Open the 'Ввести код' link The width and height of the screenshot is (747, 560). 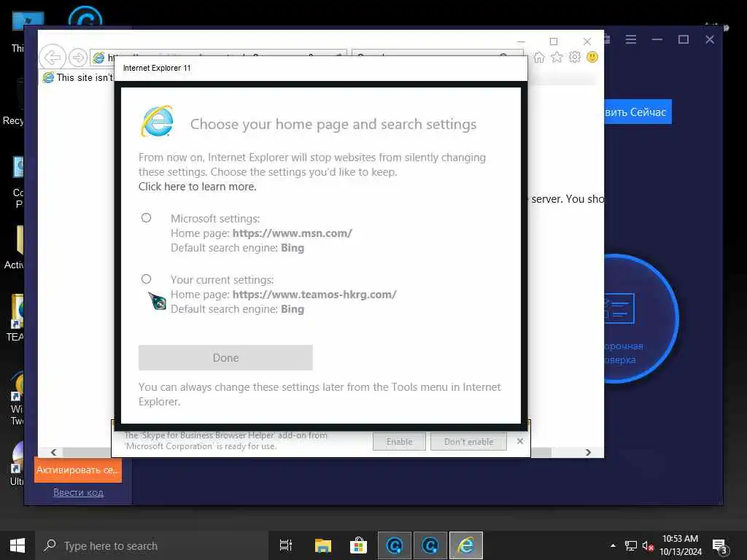78,492
